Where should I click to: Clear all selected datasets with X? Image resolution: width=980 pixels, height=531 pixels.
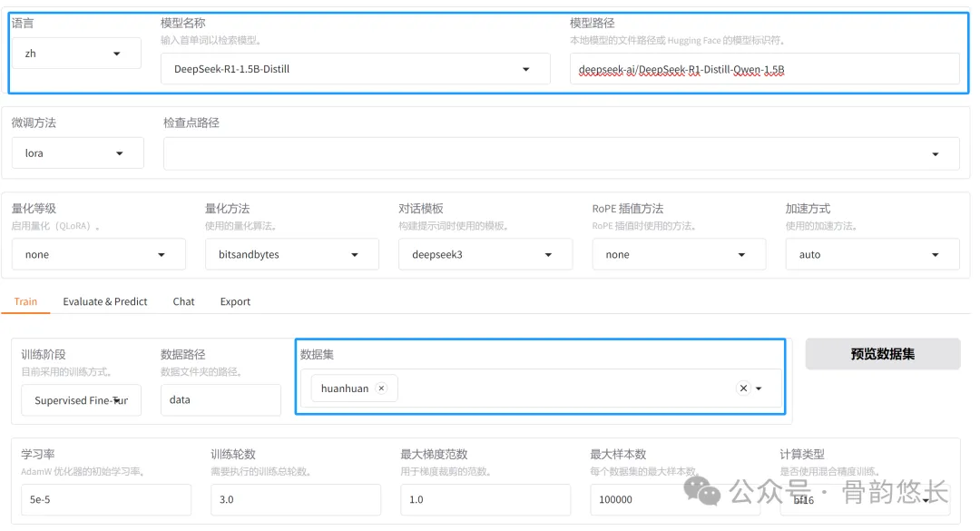pos(743,388)
